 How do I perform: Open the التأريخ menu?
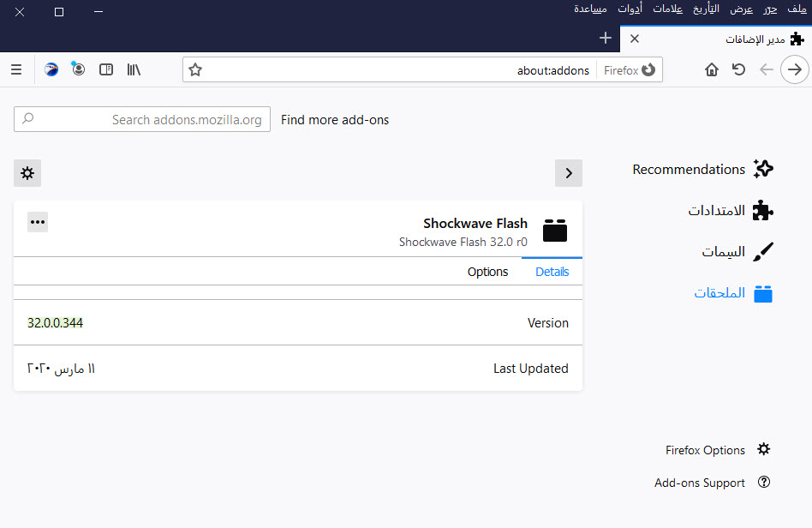pos(707,9)
